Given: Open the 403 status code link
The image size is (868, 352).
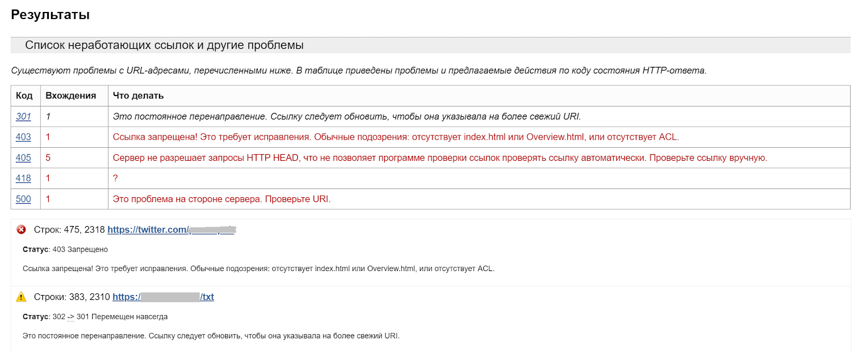Looking at the screenshot, I should [23, 137].
